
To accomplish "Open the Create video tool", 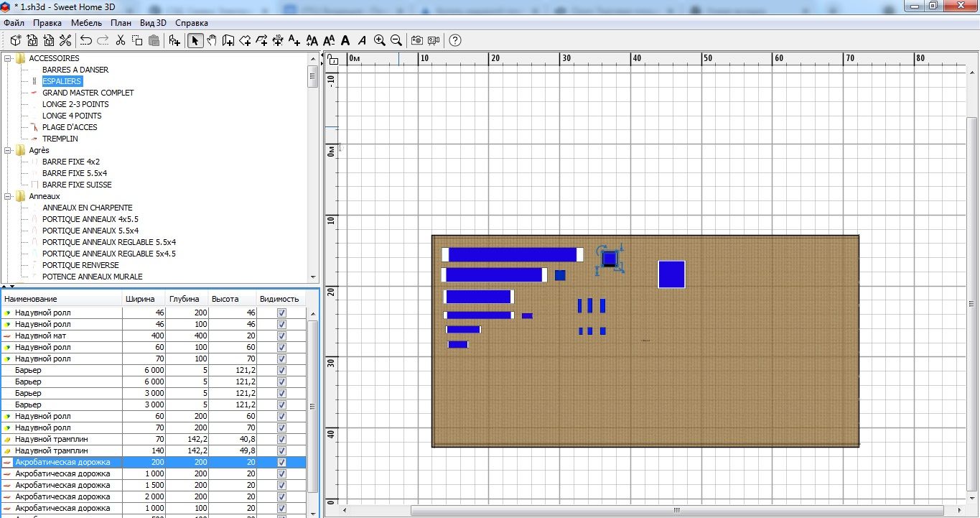I will (x=434, y=41).
